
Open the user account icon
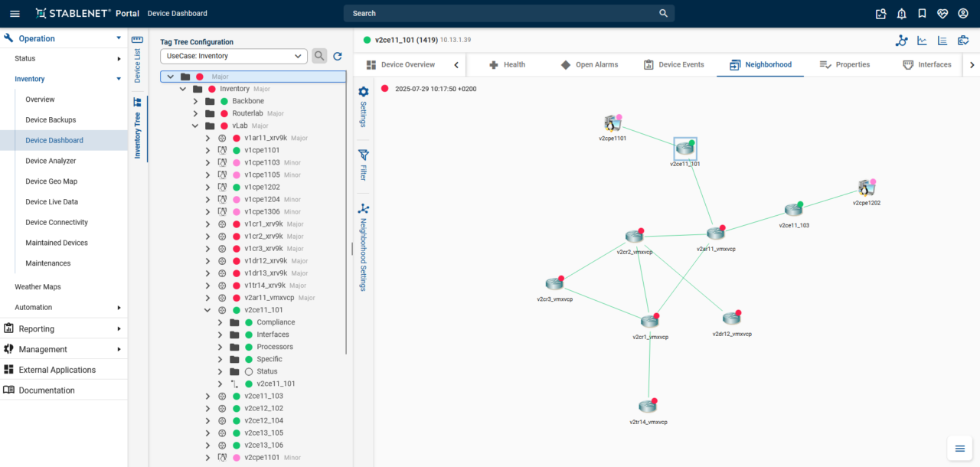click(963, 13)
